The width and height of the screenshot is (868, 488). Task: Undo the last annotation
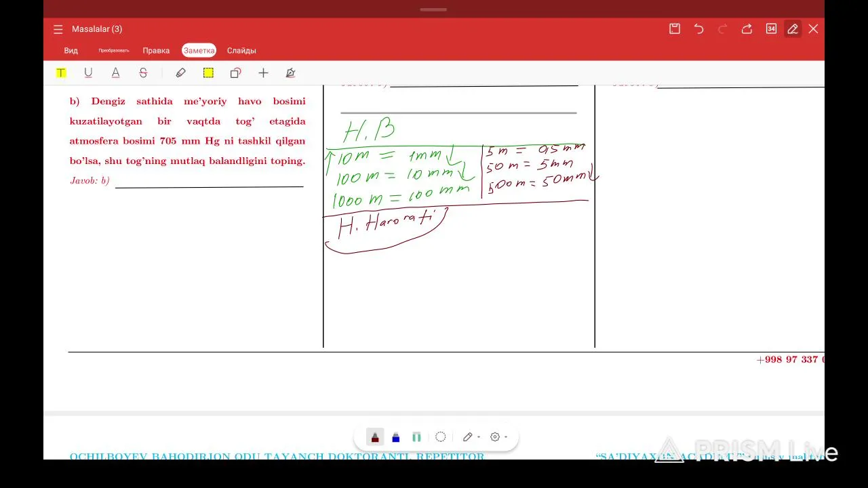698,28
